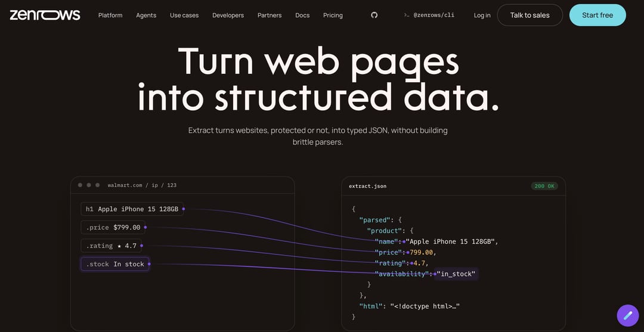
Task: Open the @zenrows/cli link
Action: (429, 15)
